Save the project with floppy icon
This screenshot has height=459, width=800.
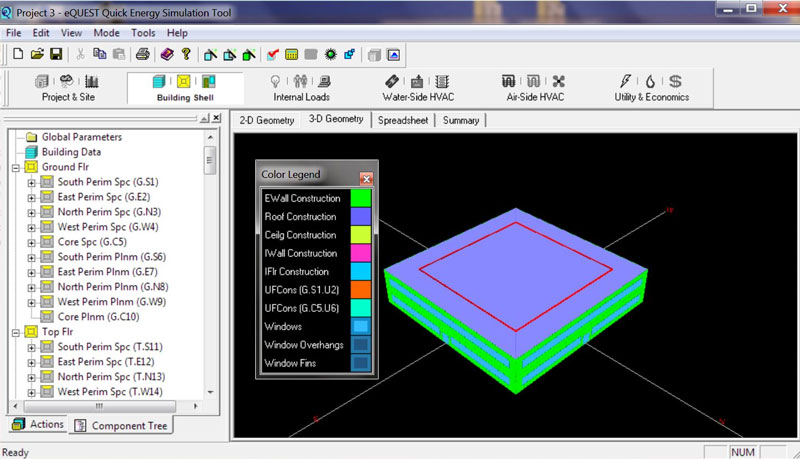(56, 54)
